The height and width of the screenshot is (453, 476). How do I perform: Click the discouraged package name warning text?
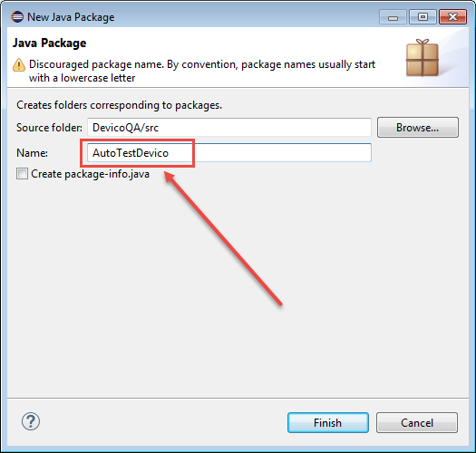pos(202,71)
